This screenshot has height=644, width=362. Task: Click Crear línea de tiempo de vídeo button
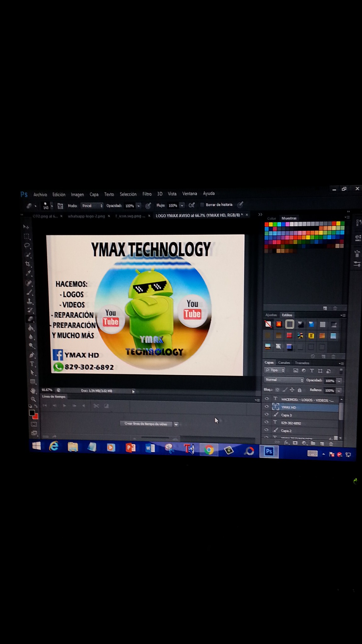coord(146,424)
